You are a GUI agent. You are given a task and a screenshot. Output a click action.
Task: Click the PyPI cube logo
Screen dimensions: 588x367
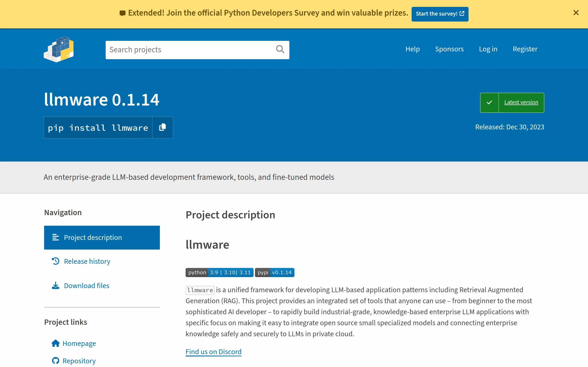[x=59, y=49]
